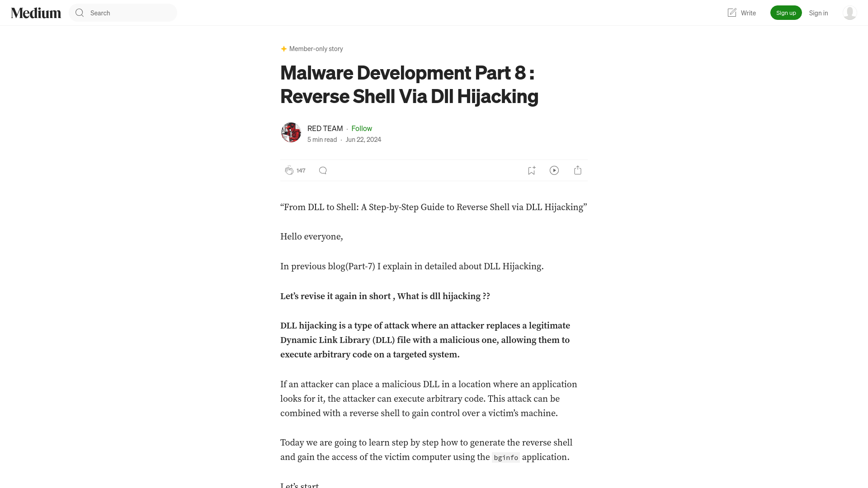Click the comment bubble icon
The image size is (868, 488).
click(322, 170)
